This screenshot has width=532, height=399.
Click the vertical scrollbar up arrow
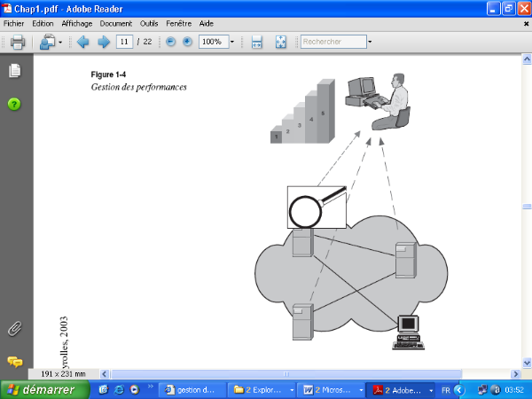tap(527, 59)
